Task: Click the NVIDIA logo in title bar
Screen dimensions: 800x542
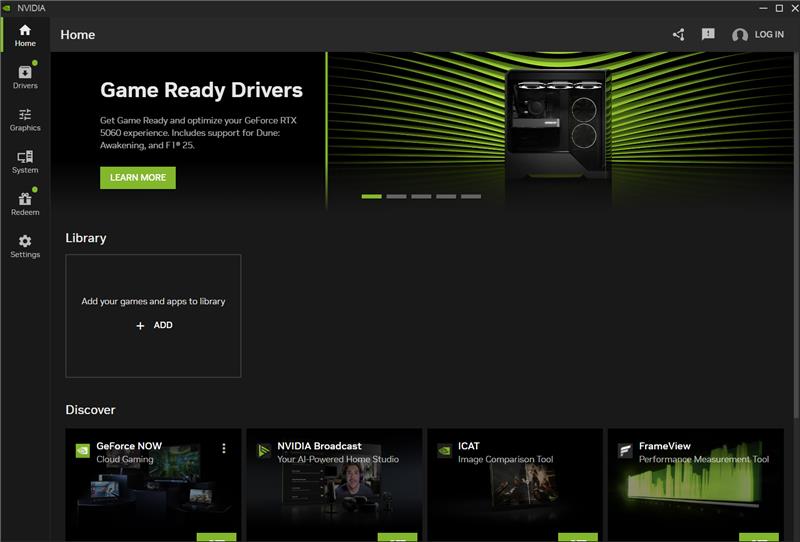Action: (x=6, y=8)
